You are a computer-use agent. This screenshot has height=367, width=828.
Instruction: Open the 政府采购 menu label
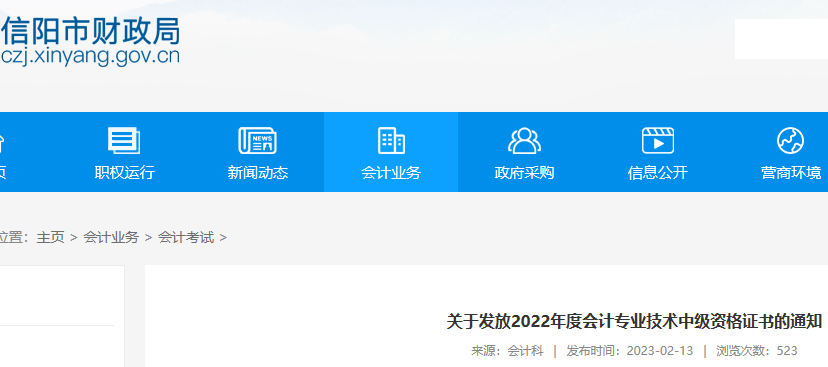tap(524, 173)
